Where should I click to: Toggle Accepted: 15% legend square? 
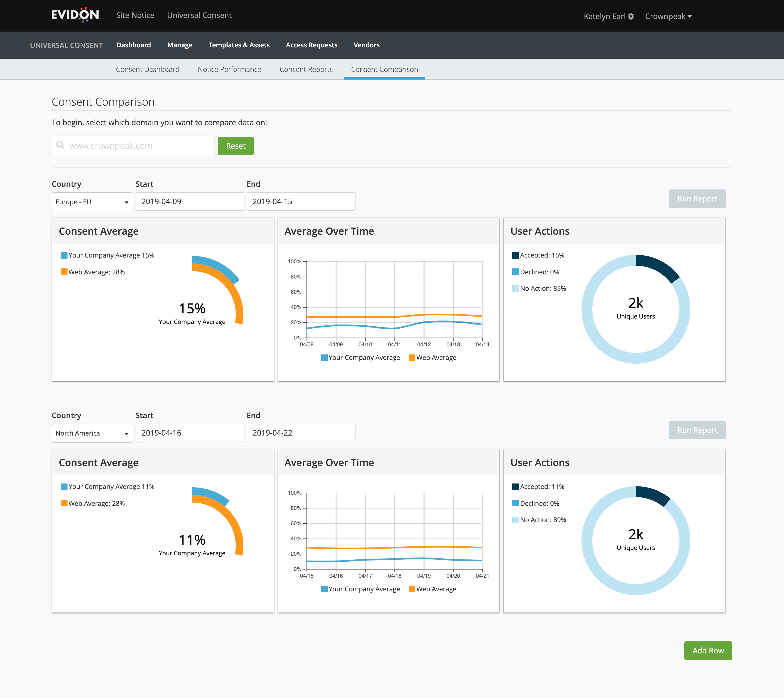point(516,255)
